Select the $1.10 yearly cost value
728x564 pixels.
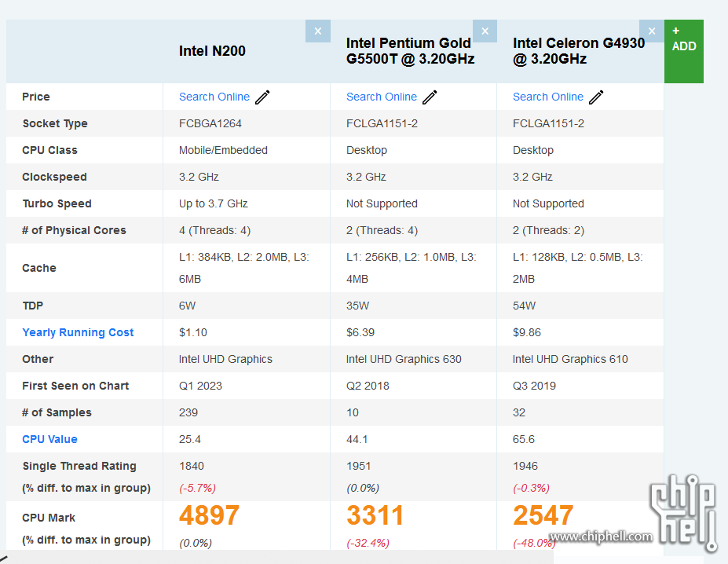tap(193, 332)
